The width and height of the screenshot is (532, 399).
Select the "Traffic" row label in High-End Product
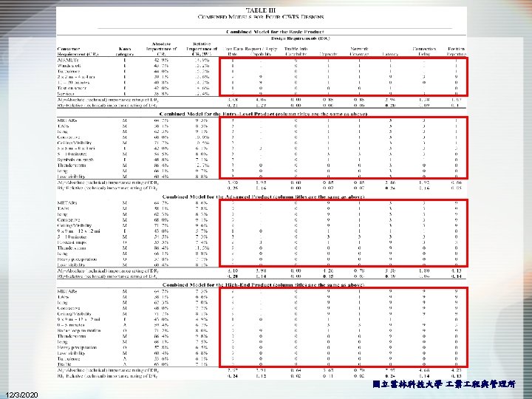coord(64,364)
